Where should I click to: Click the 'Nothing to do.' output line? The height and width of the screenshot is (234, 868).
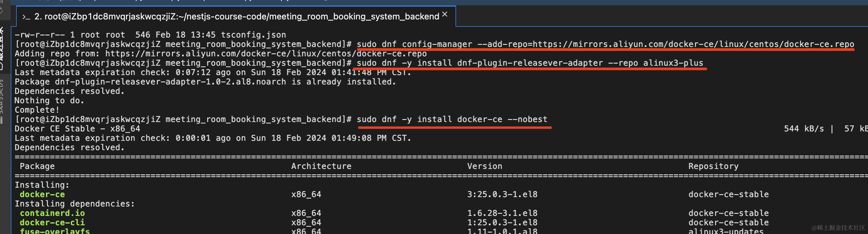[x=49, y=101]
